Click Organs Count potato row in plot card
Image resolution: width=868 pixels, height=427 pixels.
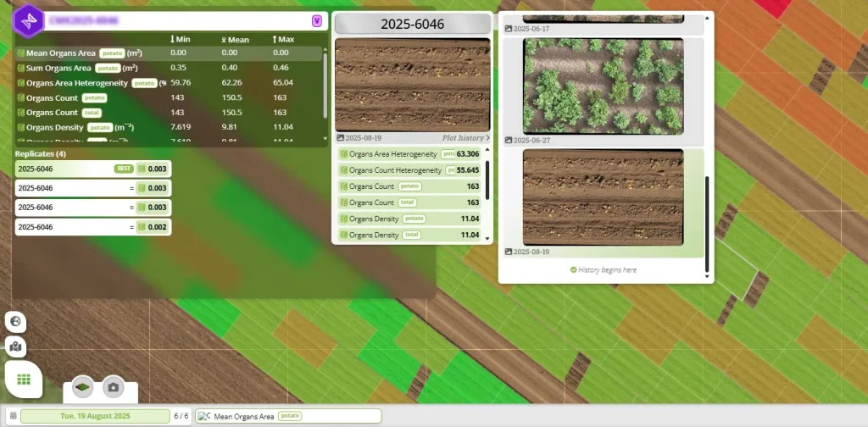pos(409,186)
